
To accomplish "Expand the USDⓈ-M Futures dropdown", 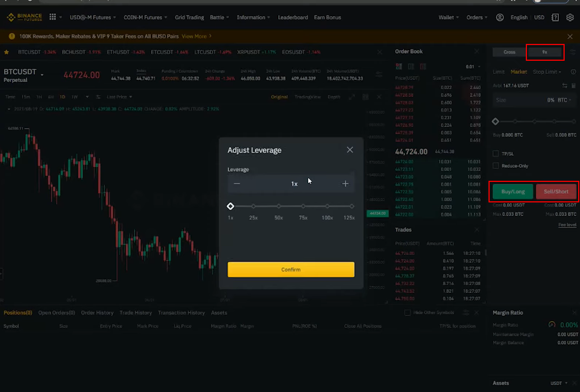I will [x=93, y=17].
